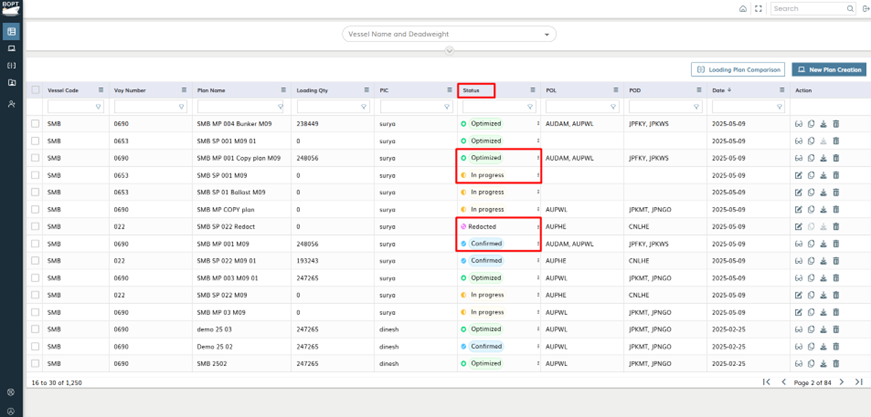Sort by the Date column header
The width and height of the screenshot is (871, 417).
coord(719,90)
